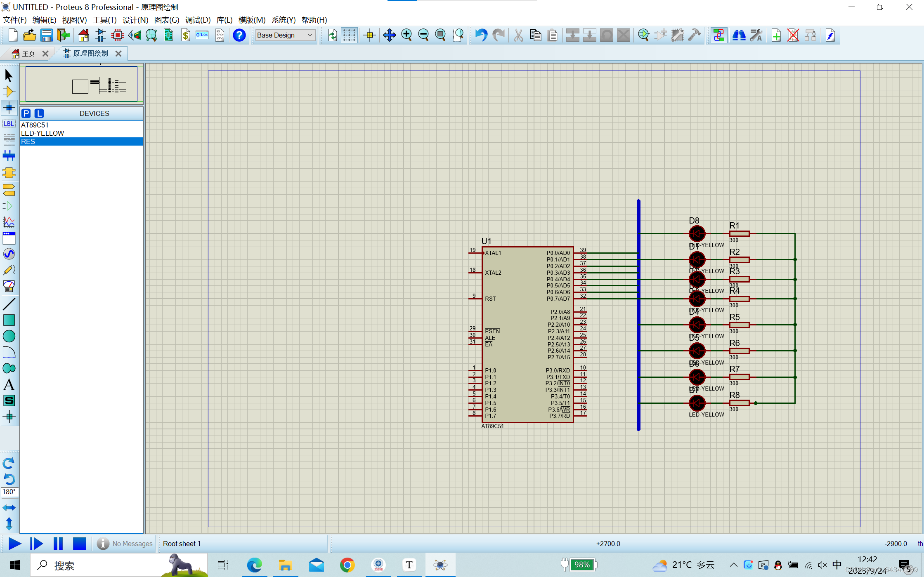Open the 工具(T) menu
924x577 pixels.
(x=104, y=20)
